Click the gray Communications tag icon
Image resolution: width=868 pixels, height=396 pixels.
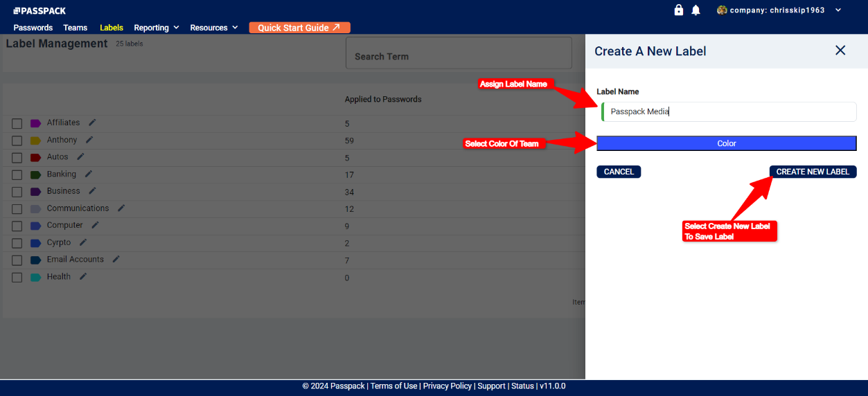[x=36, y=209]
